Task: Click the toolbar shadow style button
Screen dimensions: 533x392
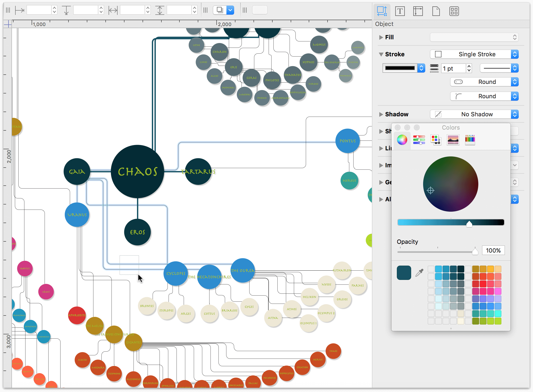Action: 220,10
